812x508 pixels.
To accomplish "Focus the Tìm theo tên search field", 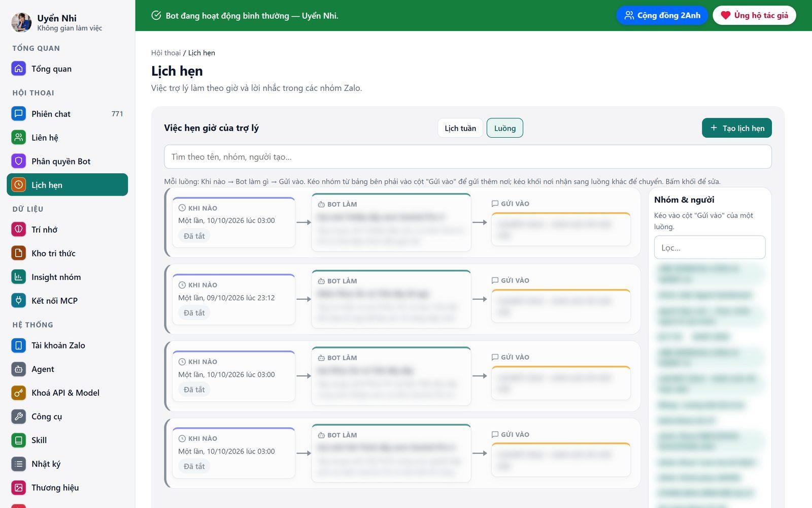I will [468, 156].
